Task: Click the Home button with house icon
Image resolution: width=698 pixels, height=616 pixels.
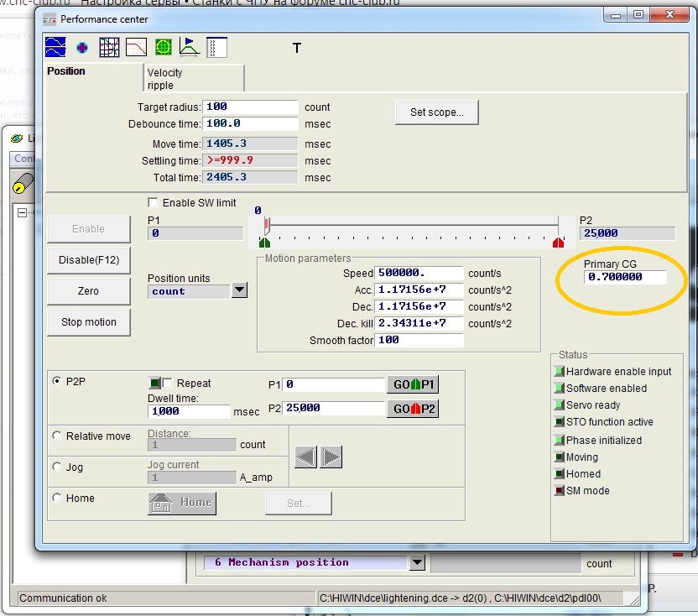Action: pos(182,503)
